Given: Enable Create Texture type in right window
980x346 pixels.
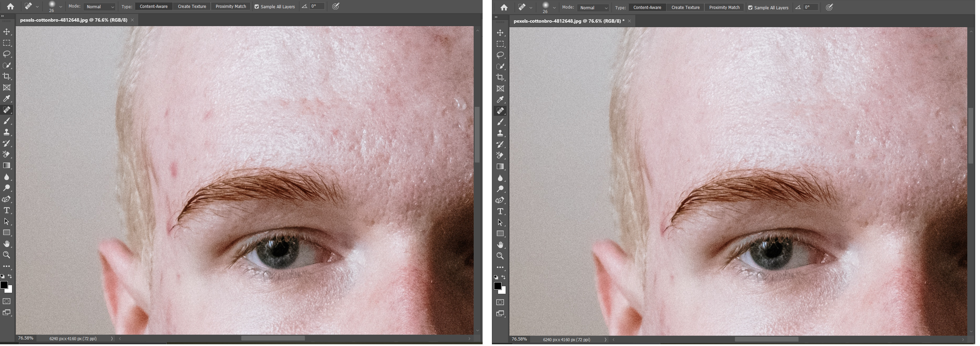Looking at the screenshot, I should [x=685, y=7].
